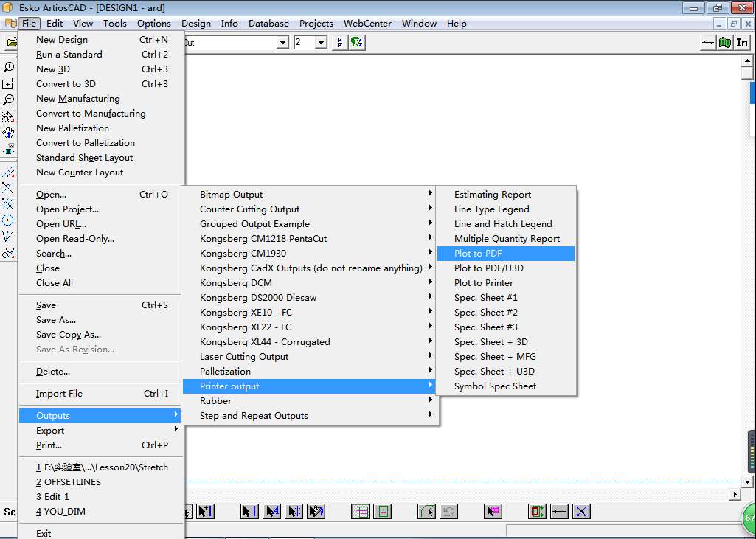Click the horizontal dimension icon in bottom toolbar
This screenshot has height=539, width=756.
pyautogui.click(x=559, y=511)
